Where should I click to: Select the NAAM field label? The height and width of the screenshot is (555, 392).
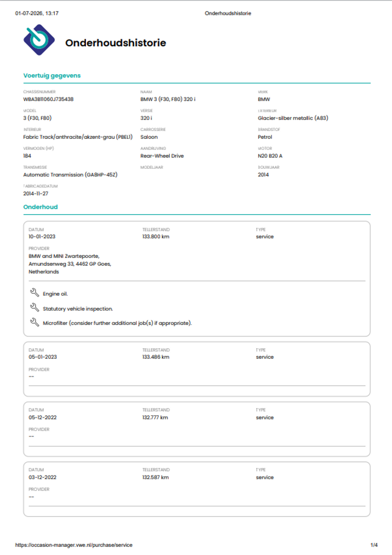click(x=146, y=92)
